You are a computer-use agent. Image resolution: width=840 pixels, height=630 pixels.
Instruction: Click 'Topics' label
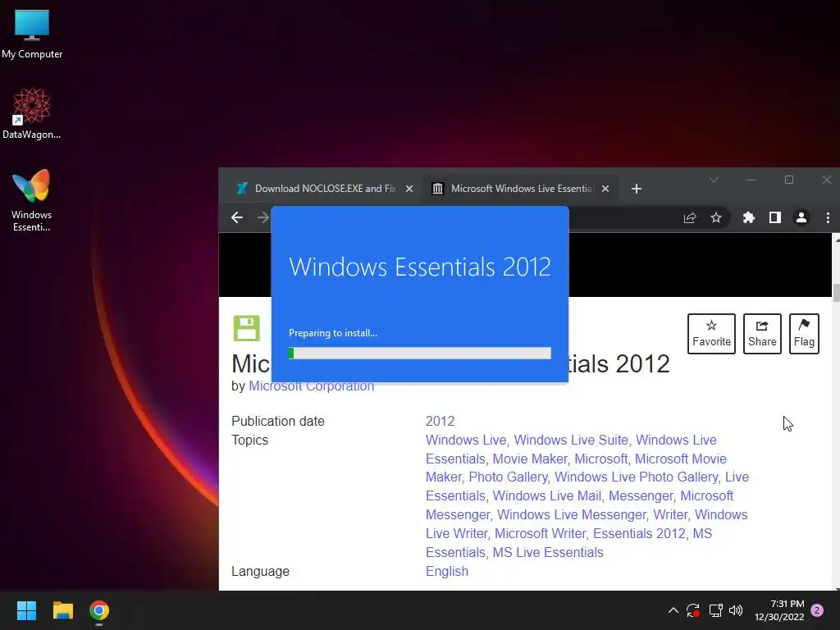249,440
